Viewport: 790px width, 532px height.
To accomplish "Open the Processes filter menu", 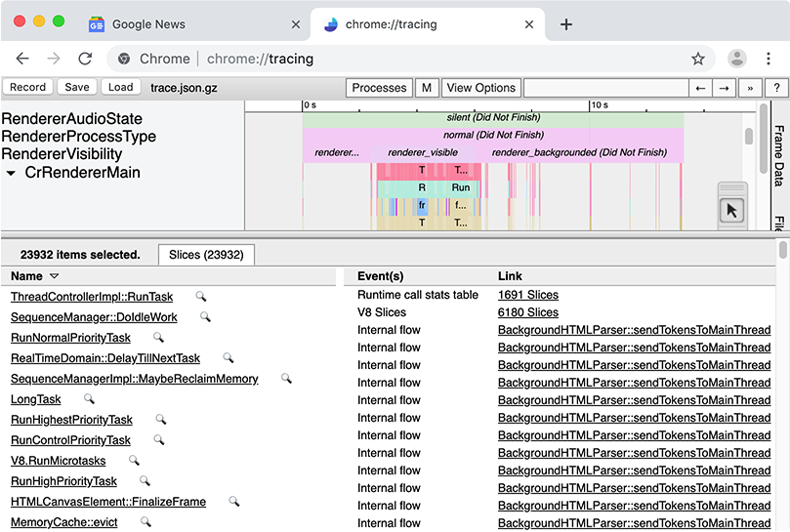I will tap(379, 88).
